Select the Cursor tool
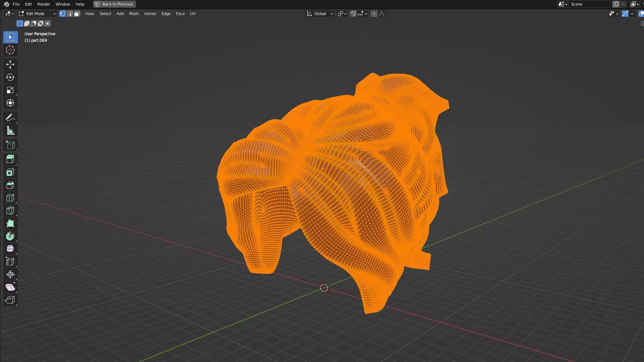Screen dimensions: 644x362 coord(10,50)
